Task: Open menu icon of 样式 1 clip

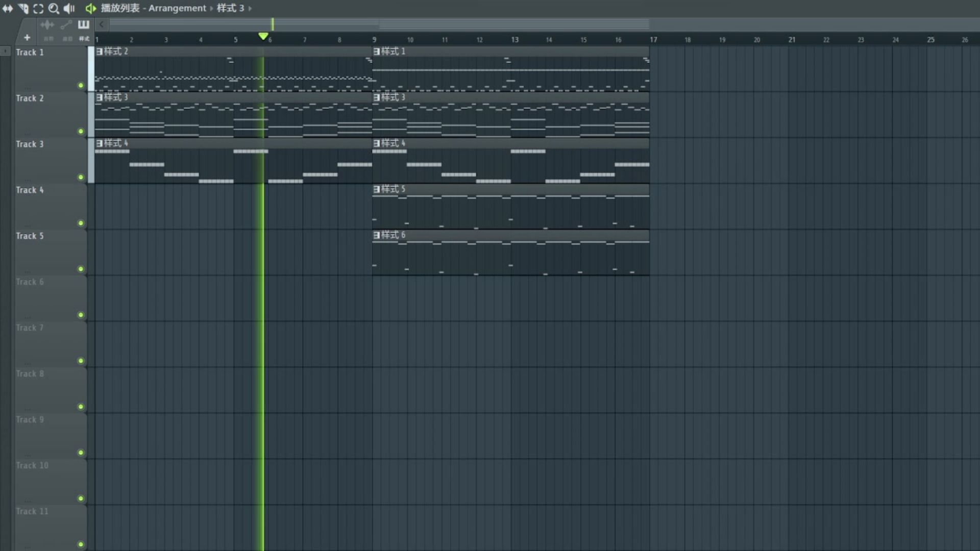Action: click(x=377, y=52)
